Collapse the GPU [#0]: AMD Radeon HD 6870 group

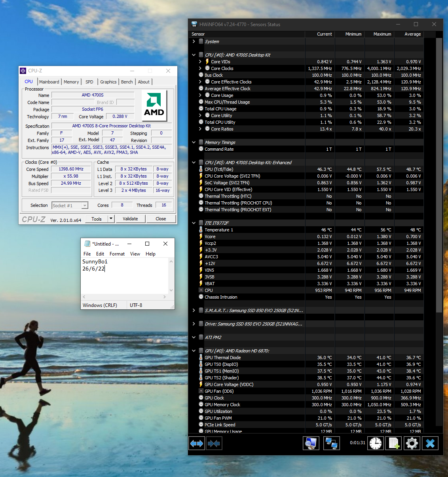click(x=194, y=351)
